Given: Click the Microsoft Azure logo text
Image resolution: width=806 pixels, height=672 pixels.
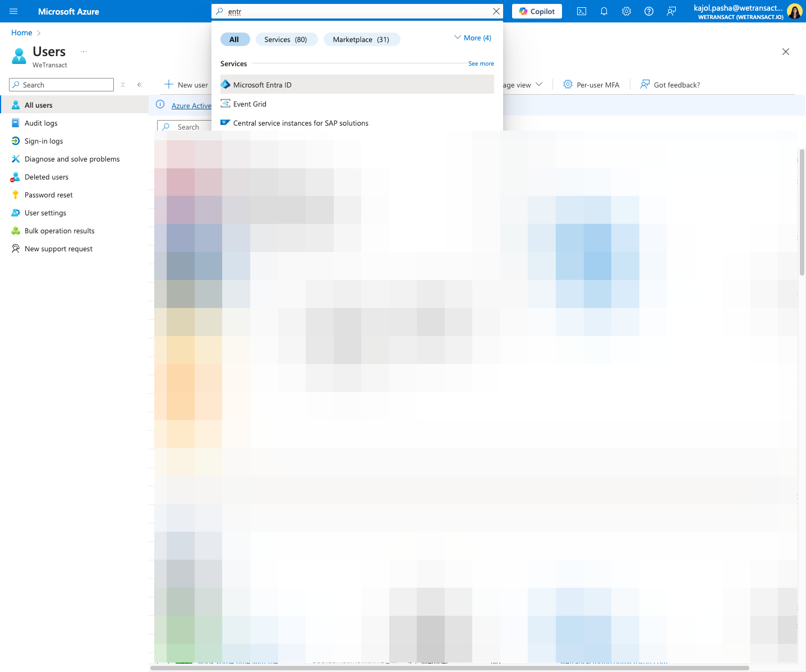Looking at the screenshot, I should tap(68, 11).
